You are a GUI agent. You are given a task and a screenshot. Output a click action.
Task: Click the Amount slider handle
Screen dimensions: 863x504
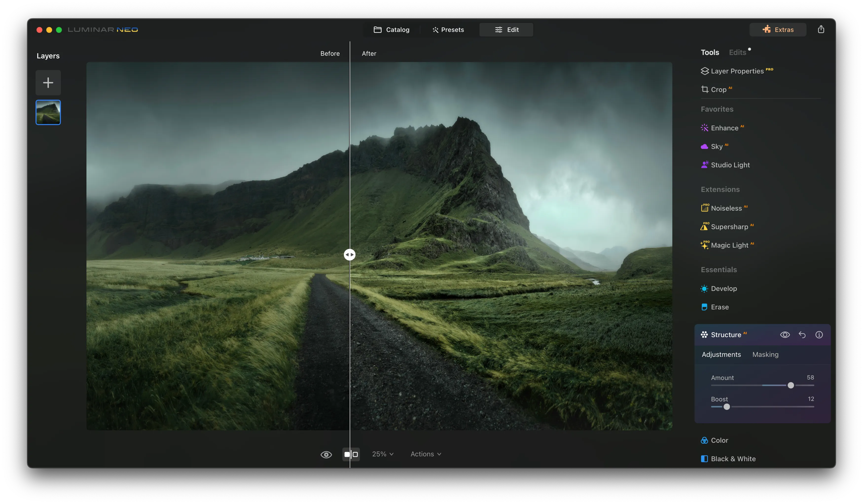(x=791, y=385)
